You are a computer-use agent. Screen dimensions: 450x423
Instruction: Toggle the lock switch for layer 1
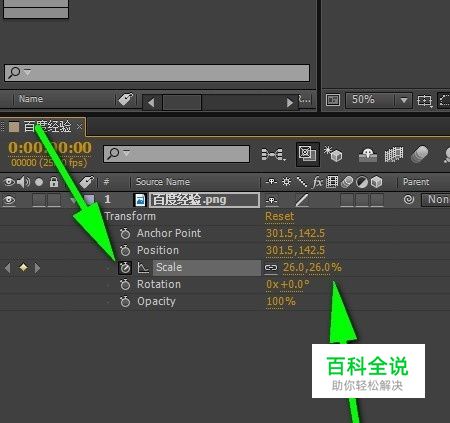(54, 200)
